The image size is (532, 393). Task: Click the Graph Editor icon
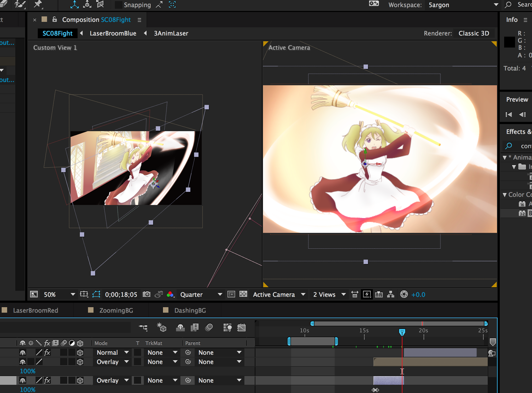(242, 328)
